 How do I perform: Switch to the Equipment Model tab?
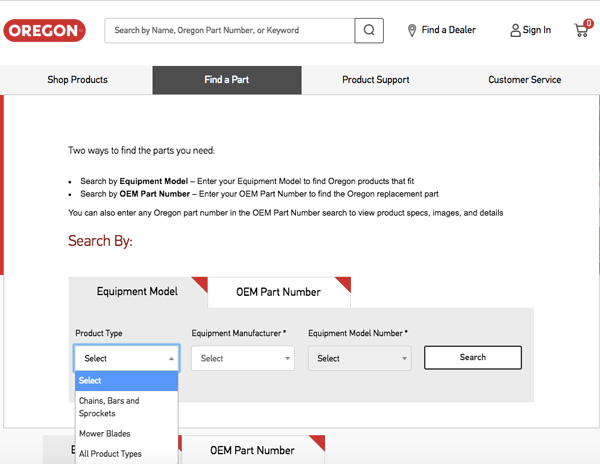137,292
